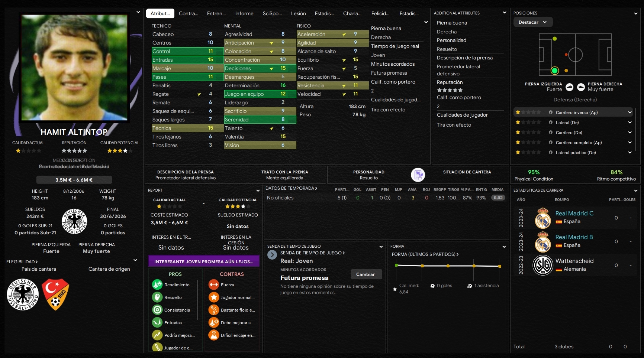This screenshot has height=358, width=644.
Task: Click the Deutscher Fussball-Bund crest under País de cantera
Action: coord(23,294)
